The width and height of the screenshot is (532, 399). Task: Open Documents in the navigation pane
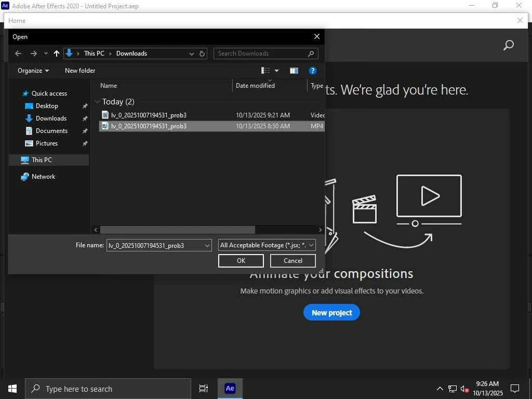(51, 131)
